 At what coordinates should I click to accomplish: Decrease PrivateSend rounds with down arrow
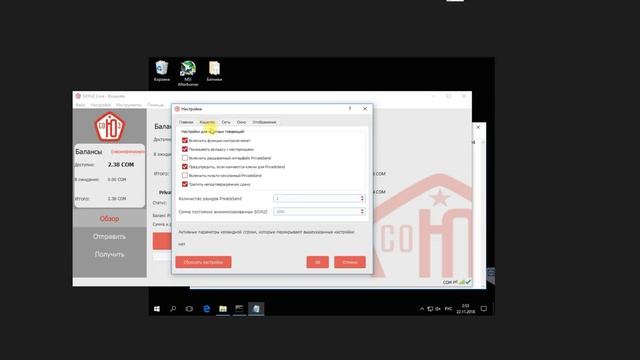[362, 200]
